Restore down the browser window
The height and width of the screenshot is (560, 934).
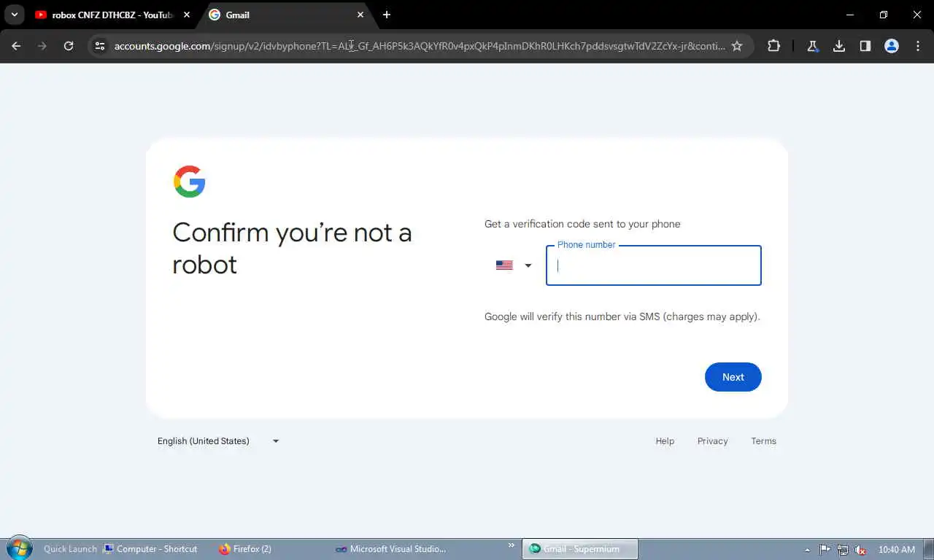(884, 15)
